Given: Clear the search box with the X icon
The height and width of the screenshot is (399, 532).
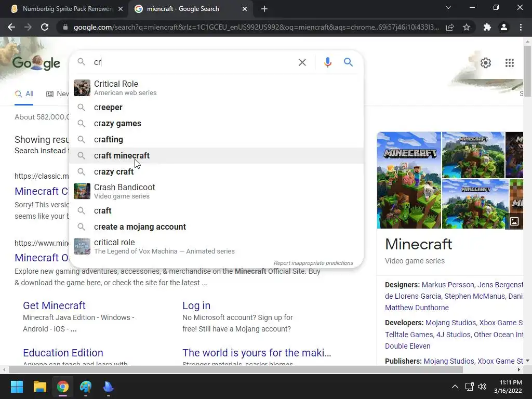Looking at the screenshot, I should click(302, 62).
